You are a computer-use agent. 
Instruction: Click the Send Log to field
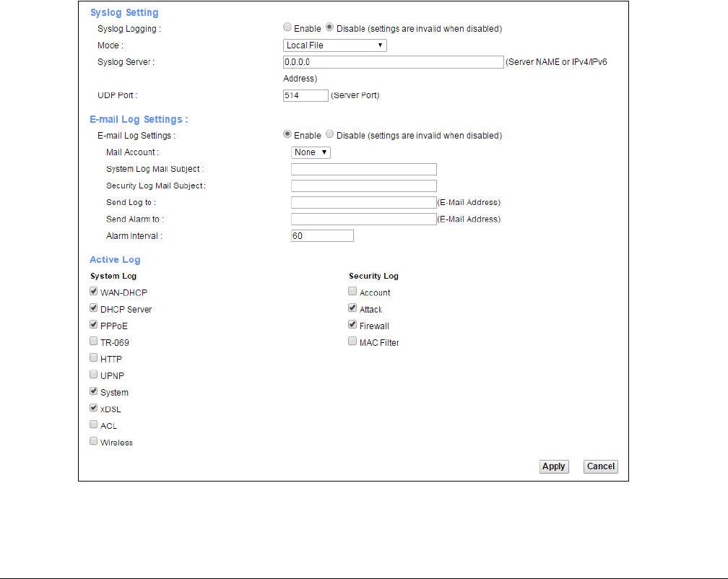[364, 203]
